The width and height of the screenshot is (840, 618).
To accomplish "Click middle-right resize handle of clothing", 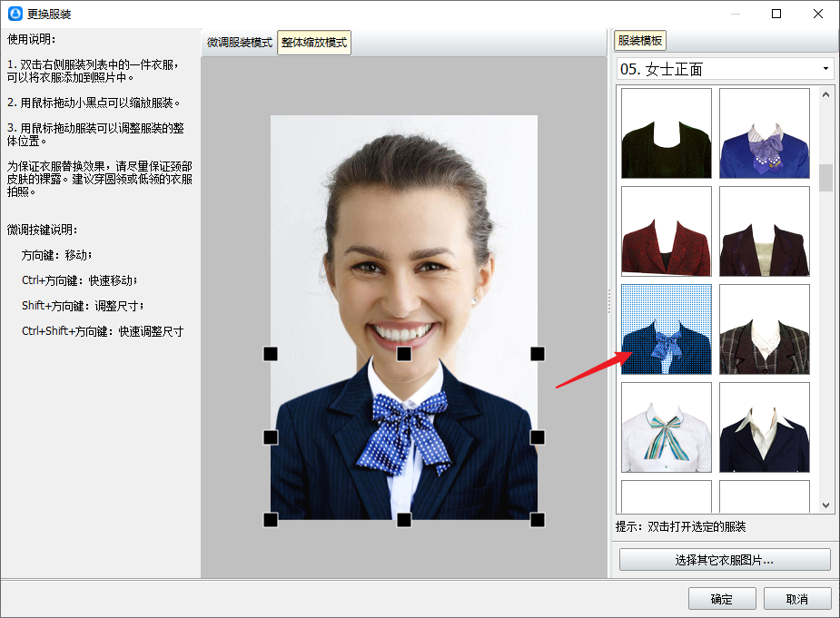I will click(x=538, y=437).
